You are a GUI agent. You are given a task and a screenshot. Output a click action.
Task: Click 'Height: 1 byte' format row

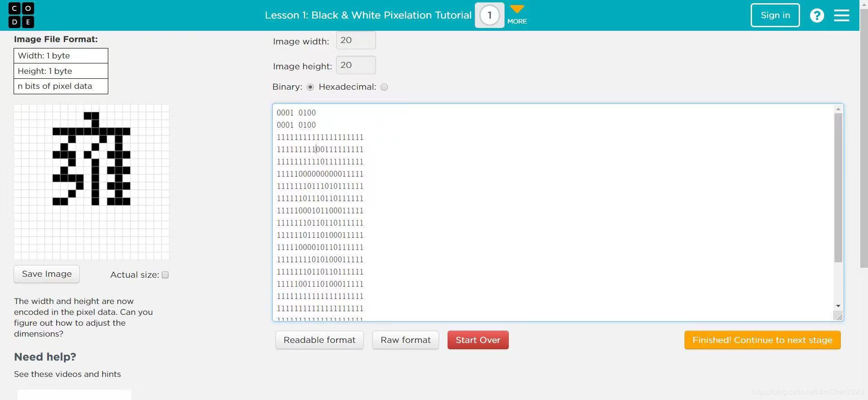click(x=61, y=71)
